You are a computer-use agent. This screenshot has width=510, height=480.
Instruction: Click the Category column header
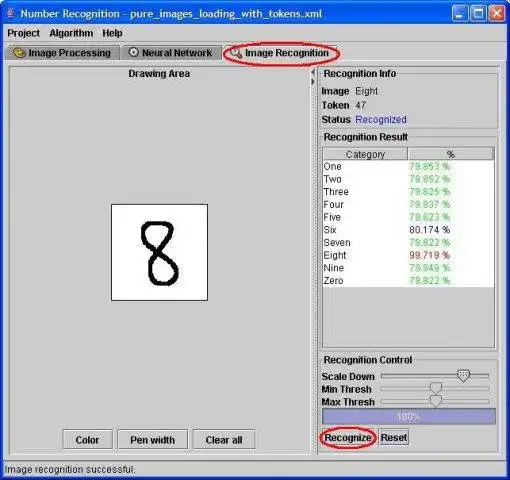(x=365, y=154)
